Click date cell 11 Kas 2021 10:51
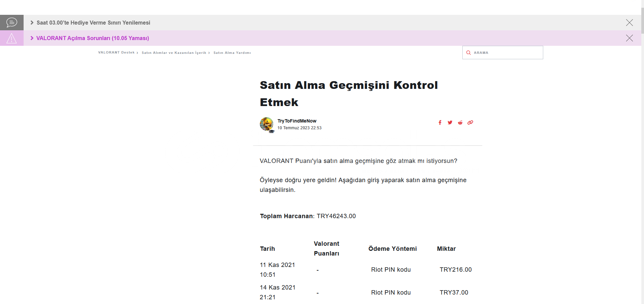This screenshot has height=304, width=644. click(x=277, y=270)
